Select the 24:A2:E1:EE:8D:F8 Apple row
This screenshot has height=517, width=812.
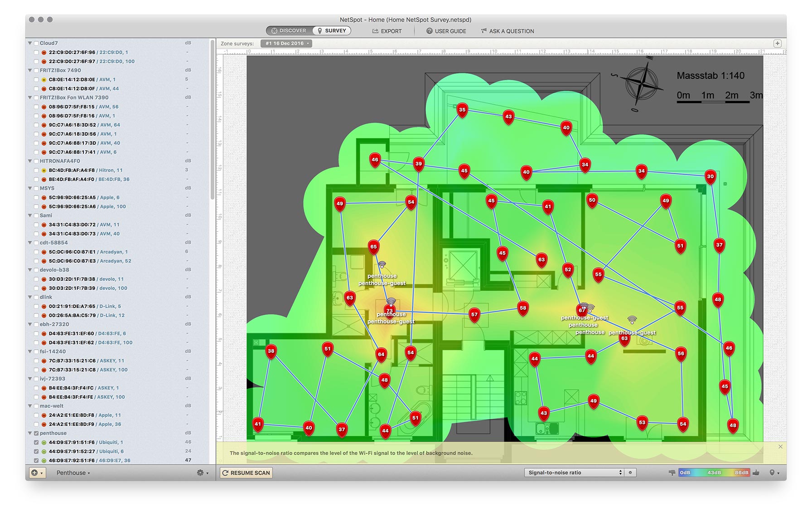click(118, 415)
